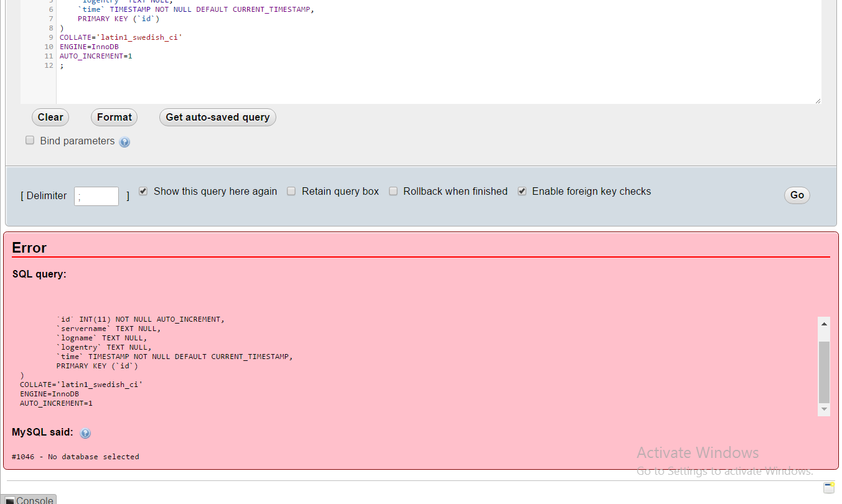Open the Console panel
The image size is (842, 504).
tap(30, 500)
